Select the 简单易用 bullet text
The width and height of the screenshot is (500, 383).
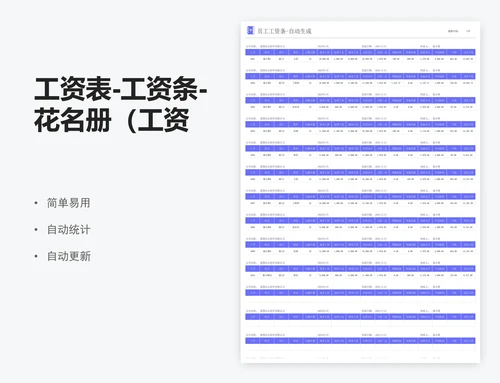pyautogui.click(x=68, y=203)
